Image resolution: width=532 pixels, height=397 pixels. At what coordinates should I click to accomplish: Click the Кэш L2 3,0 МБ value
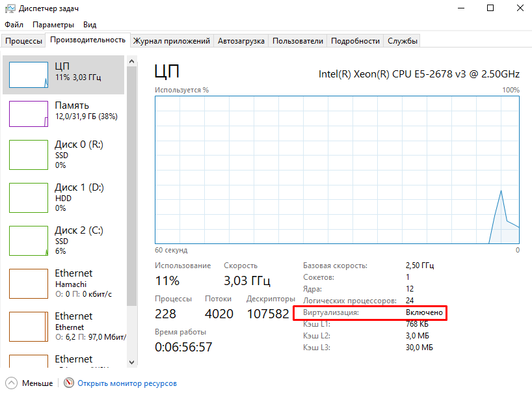(418, 336)
